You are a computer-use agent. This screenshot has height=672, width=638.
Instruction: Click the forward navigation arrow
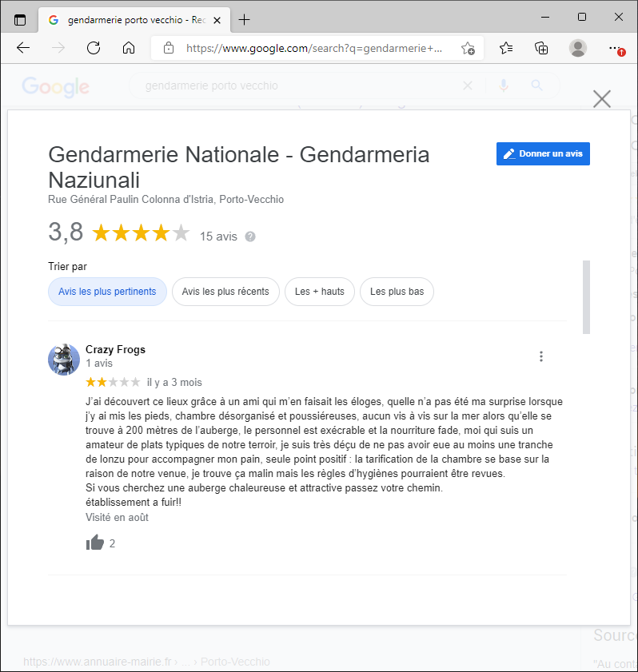pyautogui.click(x=58, y=48)
